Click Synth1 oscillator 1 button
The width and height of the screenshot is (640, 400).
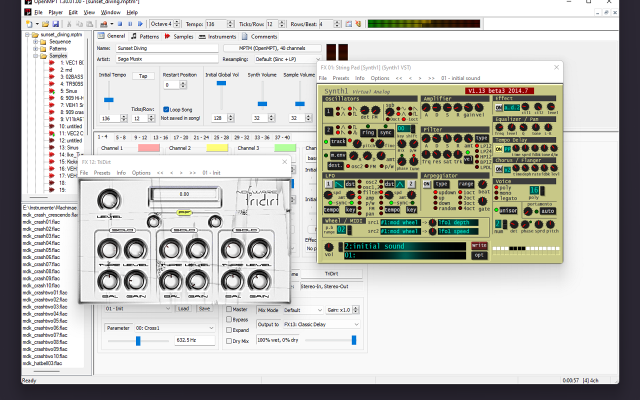[x=329, y=111]
